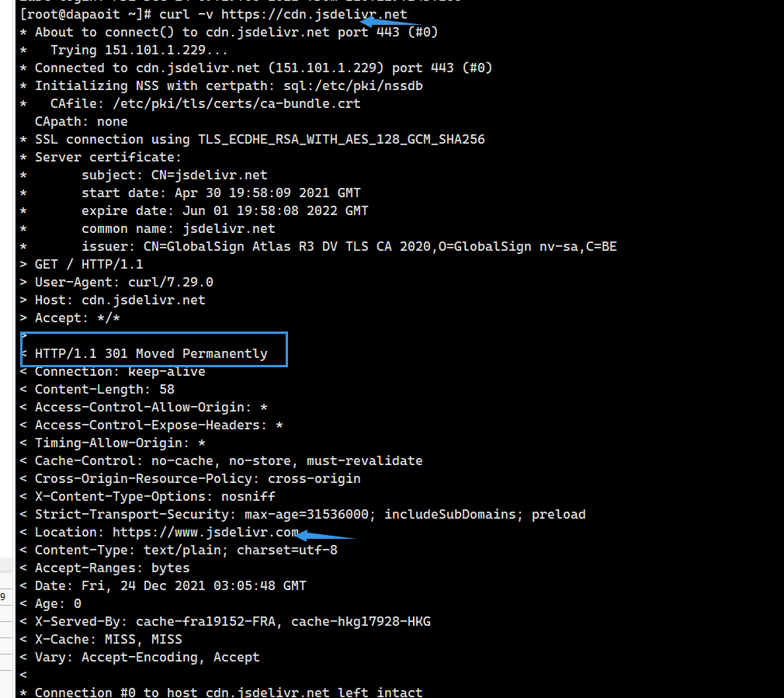This screenshot has width=784, height=698.
Task: Click the certificate start date line
Action: [190, 193]
